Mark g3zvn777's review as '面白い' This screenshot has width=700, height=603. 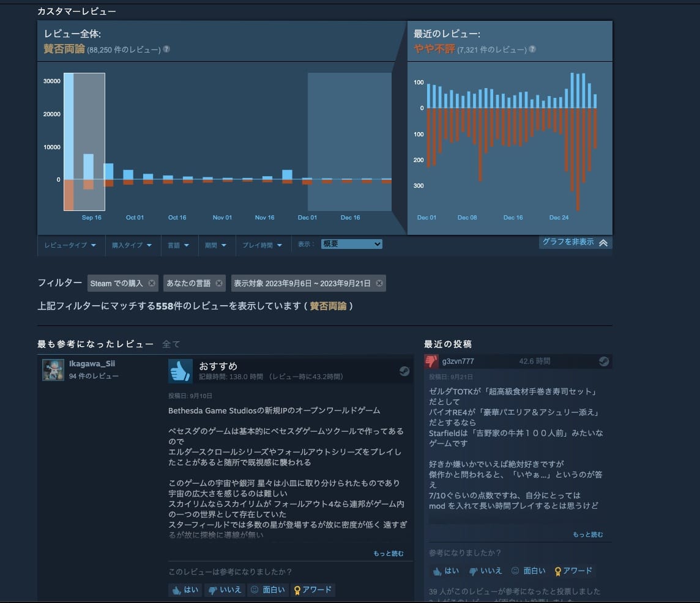coord(529,571)
